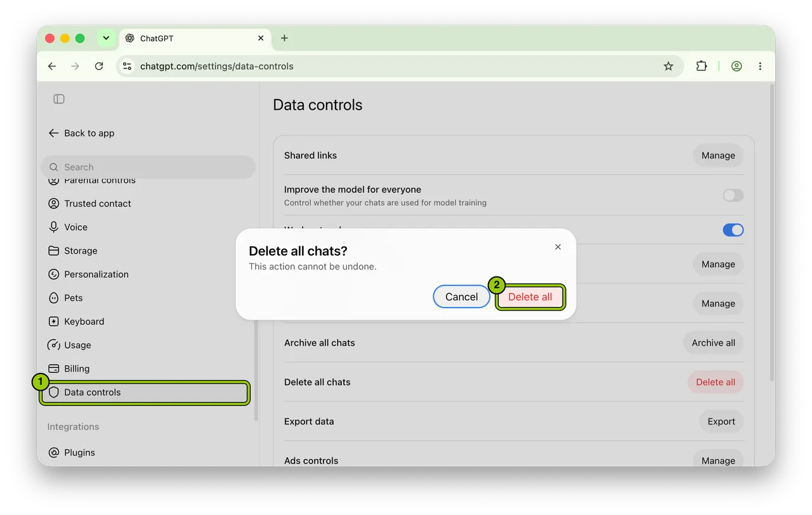
Task: View site information icon in address bar
Action: pyautogui.click(x=127, y=66)
